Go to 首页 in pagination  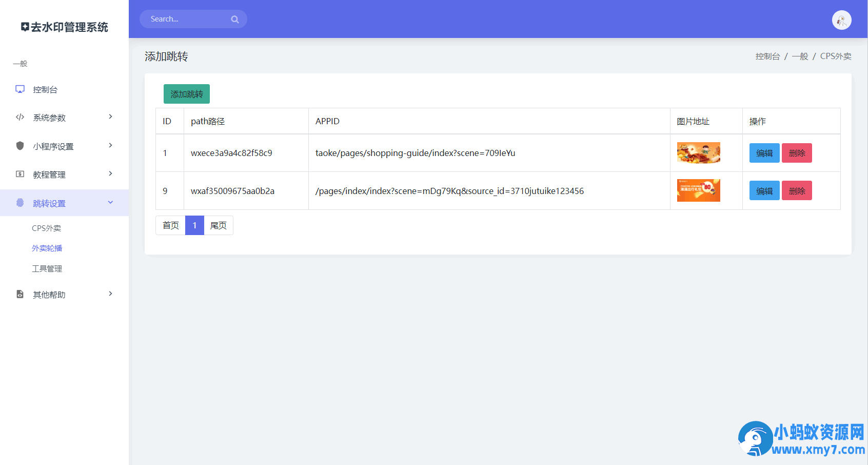click(x=170, y=225)
